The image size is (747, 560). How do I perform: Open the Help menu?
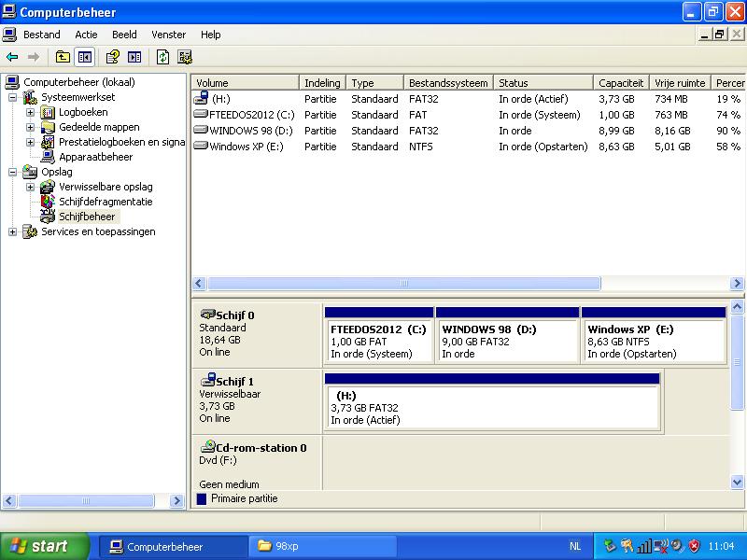[211, 35]
